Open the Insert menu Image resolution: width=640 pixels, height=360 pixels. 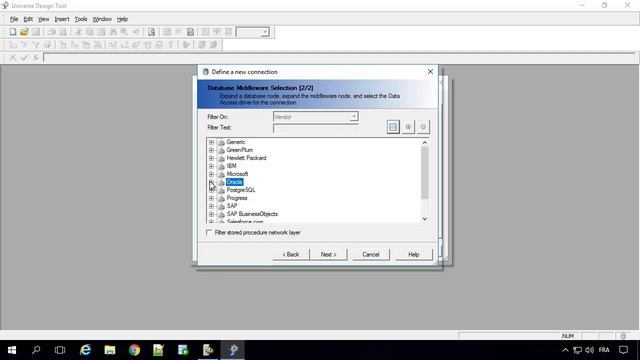click(x=62, y=19)
